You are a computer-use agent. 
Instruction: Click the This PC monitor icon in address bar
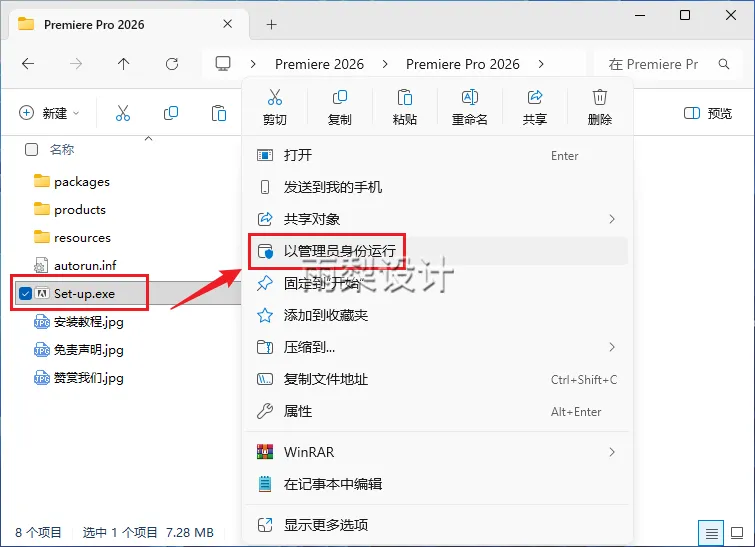pyautogui.click(x=223, y=64)
